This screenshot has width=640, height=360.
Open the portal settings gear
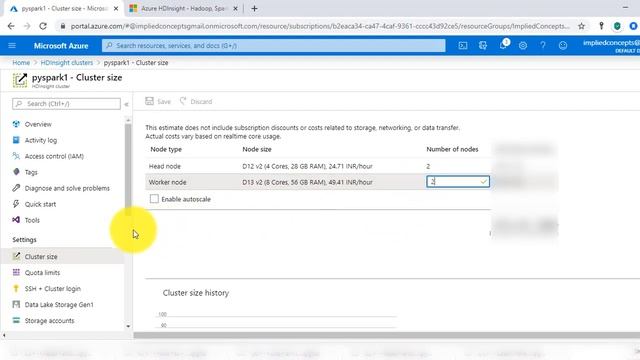coord(523,45)
